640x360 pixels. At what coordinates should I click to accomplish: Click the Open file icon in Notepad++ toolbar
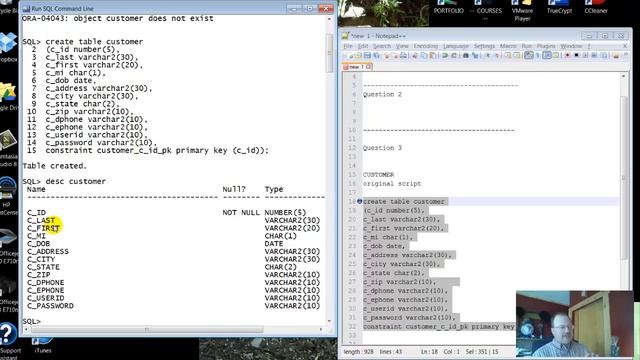point(358,55)
